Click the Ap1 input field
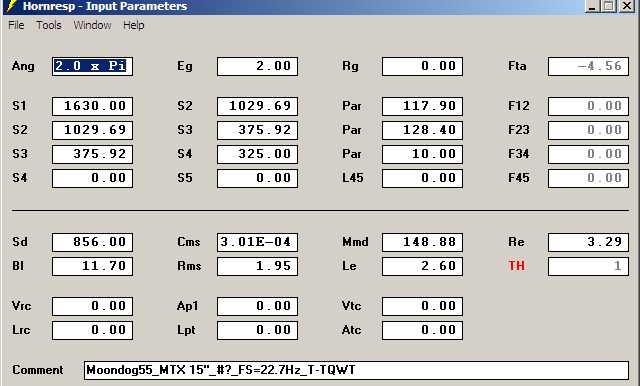Screen dimensions: 640x386 [x=258, y=306]
